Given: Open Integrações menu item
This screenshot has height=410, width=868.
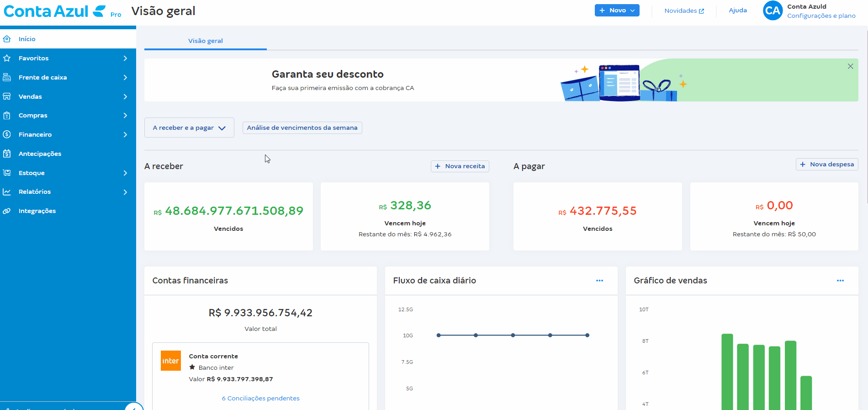Looking at the screenshot, I should (x=68, y=211).
